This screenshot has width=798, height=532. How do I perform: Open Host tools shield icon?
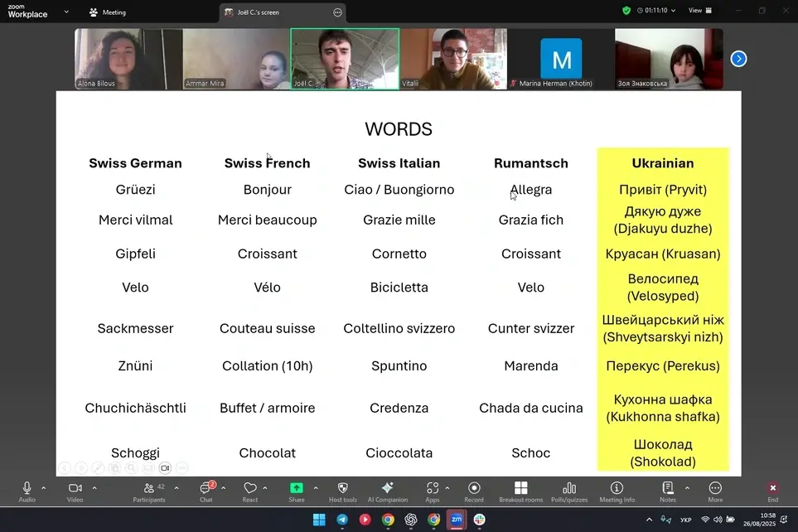click(342, 489)
